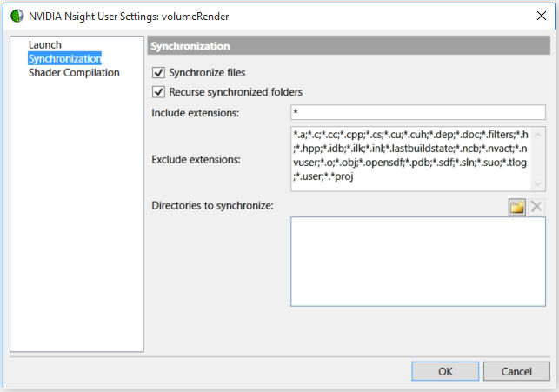
Task: Click the up arrow in the Exclude extensions scrollbar
Action: click(538, 135)
